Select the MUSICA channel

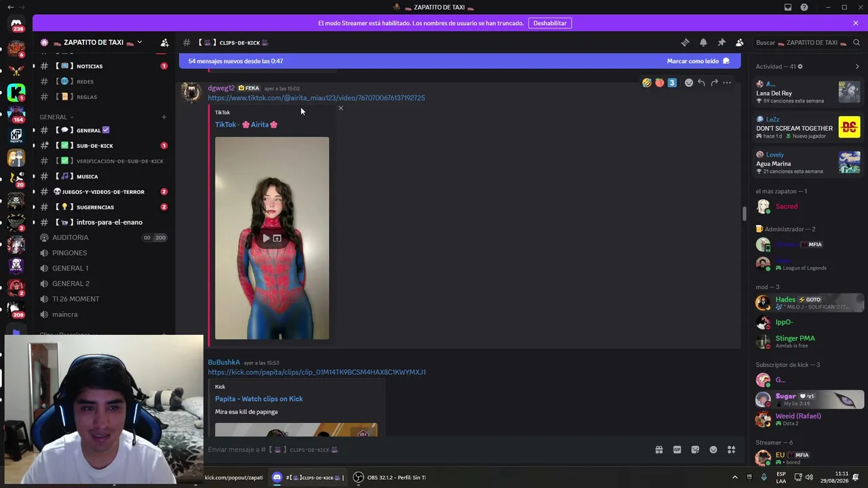point(104,176)
